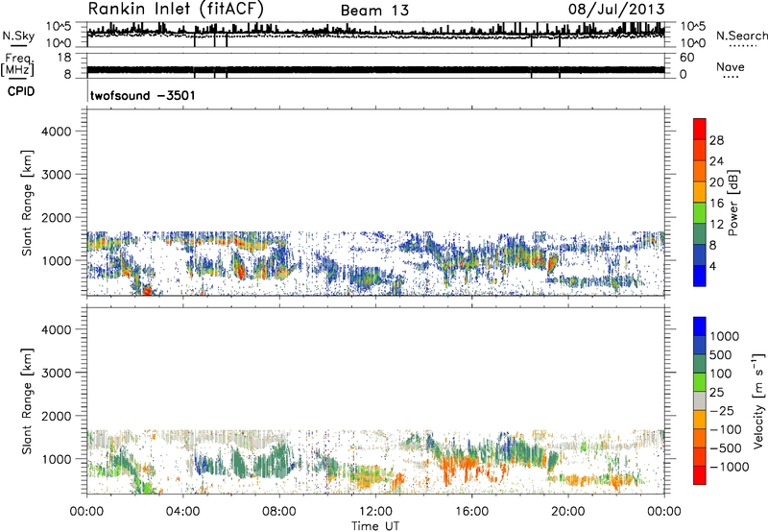Click the '4000' tick on power panel
768x532 pixels.
click(x=56, y=132)
